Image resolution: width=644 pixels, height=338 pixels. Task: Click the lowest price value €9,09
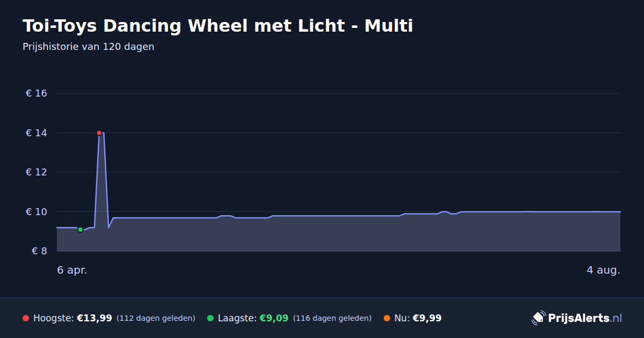pyautogui.click(x=274, y=318)
